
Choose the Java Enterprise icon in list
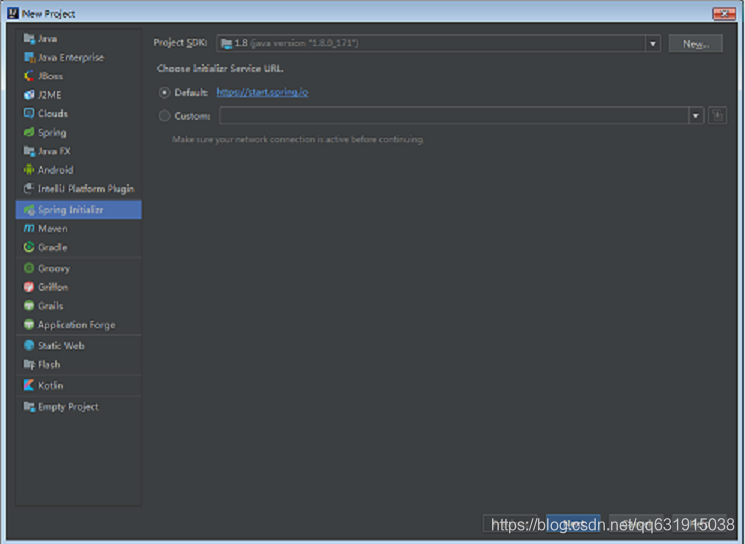click(x=29, y=57)
